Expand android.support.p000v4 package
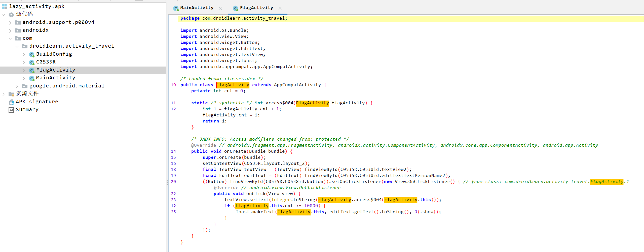 tap(10, 23)
